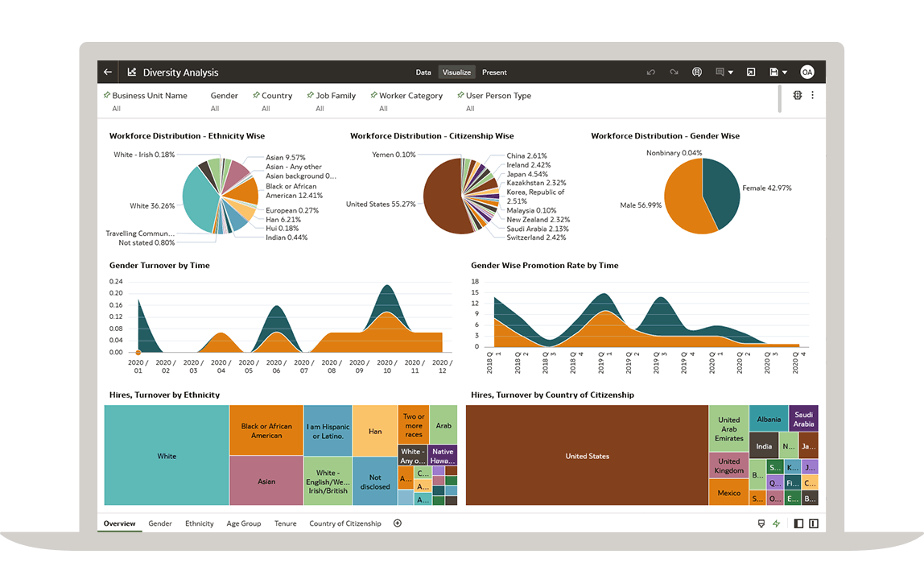Click the redo icon
The width and height of the screenshot is (924, 583).
pos(674,72)
